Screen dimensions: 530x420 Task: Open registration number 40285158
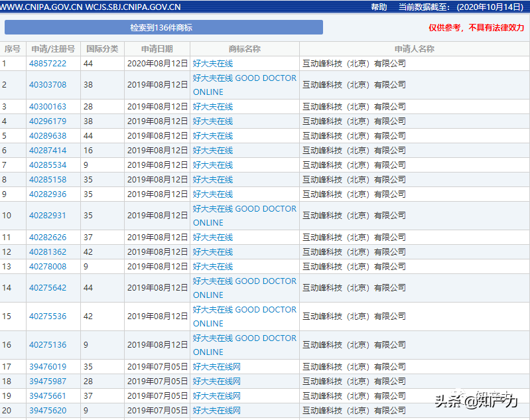click(48, 180)
